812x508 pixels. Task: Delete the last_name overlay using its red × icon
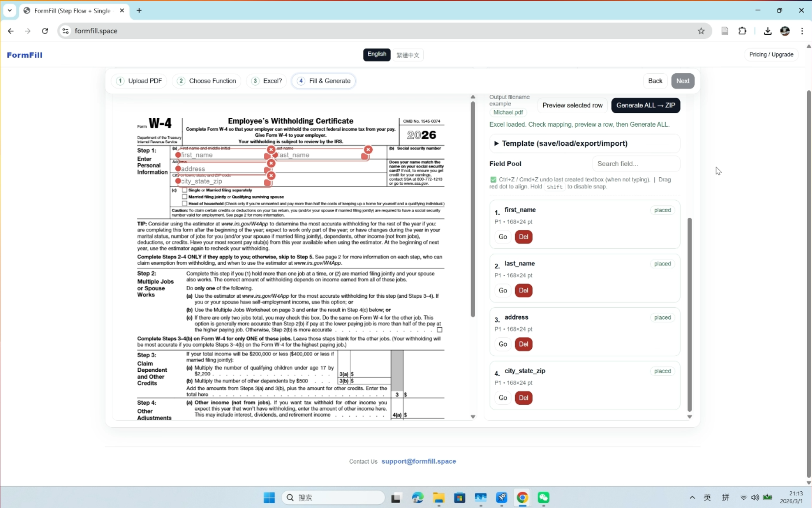(x=368, y=150)
